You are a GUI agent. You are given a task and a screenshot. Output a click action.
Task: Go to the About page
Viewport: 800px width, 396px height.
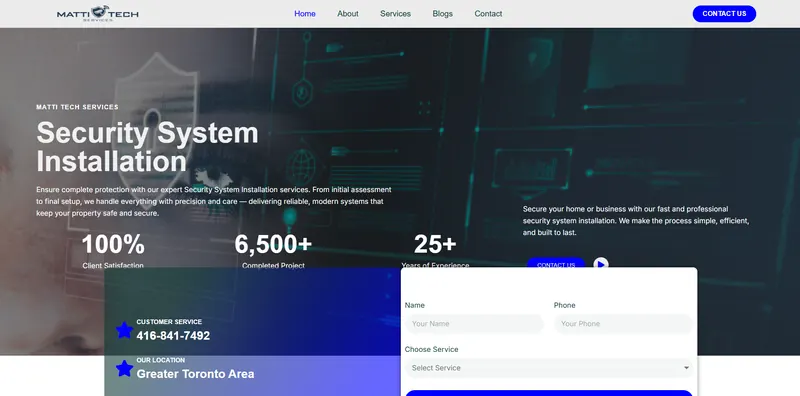347,14
